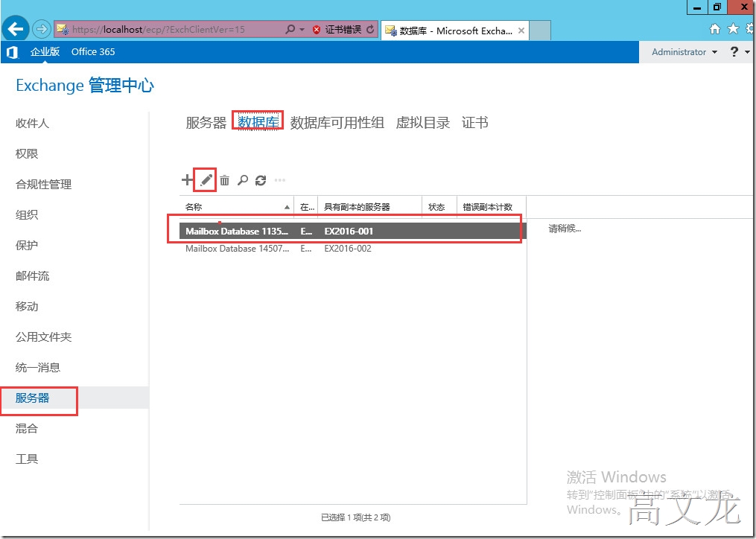Open the address bar dropdown arrow

click(302, 30)
